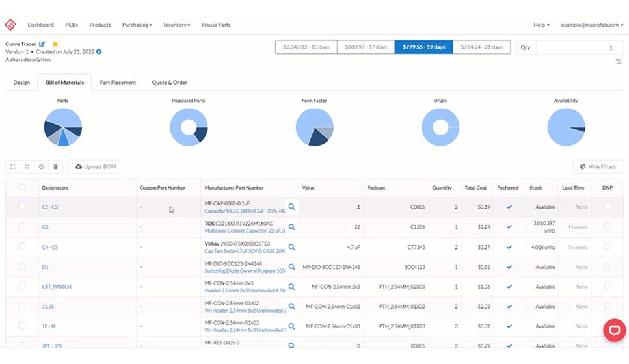Check the row checkbox for C1 - C2
Viewport: 629px width, 364px height.
point(23,207)
